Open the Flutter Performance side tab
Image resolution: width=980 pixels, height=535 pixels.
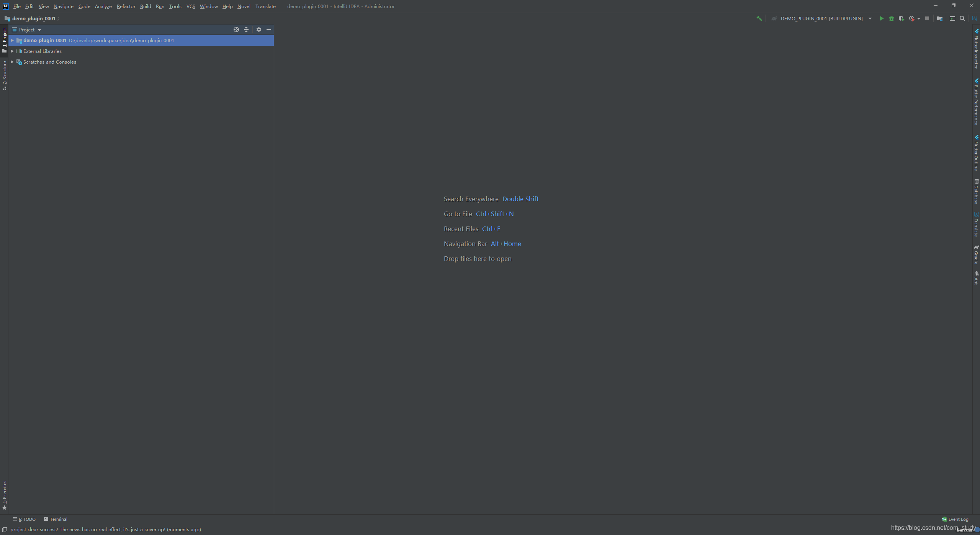976,102
